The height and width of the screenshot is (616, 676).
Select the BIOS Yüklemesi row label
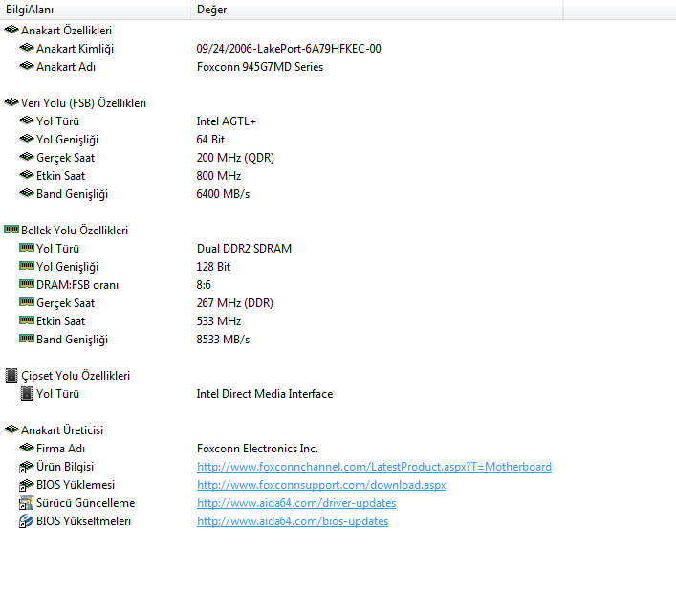click(x=76, y=485)
